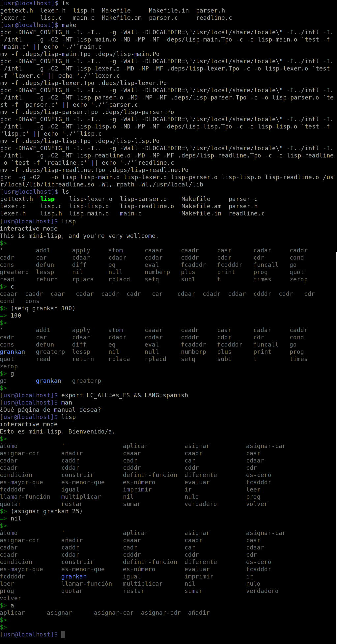This screenshot has width=337, height=644.
Task: Click 'lisp-main.o' in the second ls listing
Action: click(x=89, y=213)
